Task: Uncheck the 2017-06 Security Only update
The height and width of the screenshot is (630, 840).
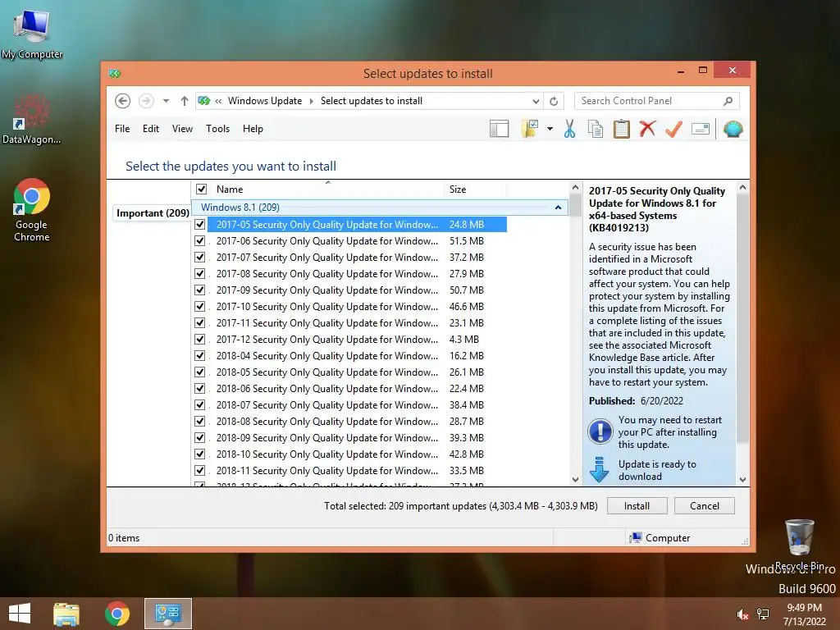Action: tap(200, 241)
